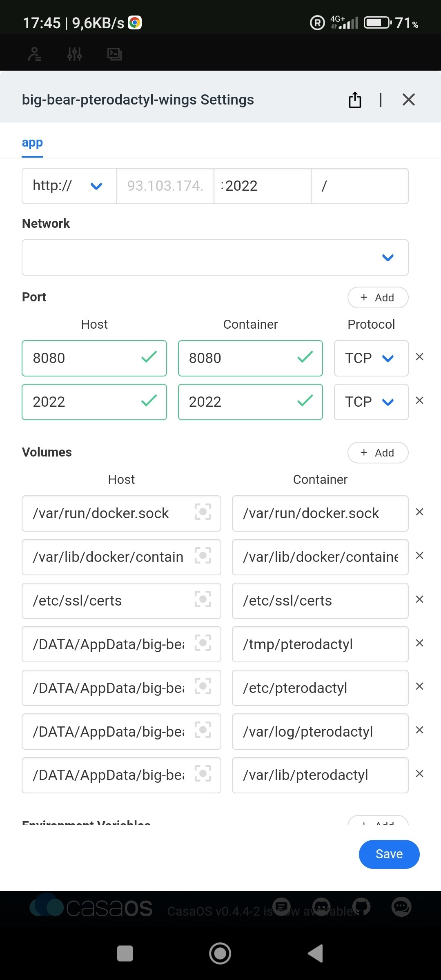Open the user account icon in top bar

[35, 54]
